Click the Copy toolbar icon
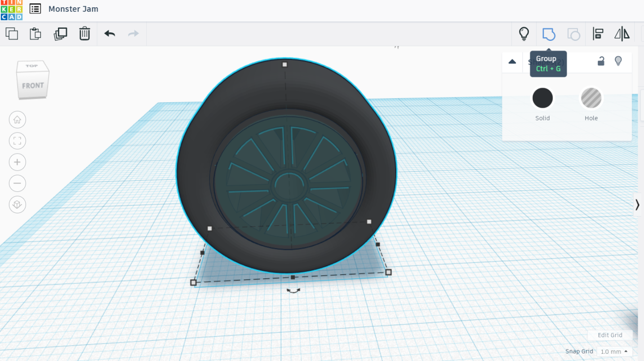The width and height of the screenshot is (644, 361). pos(12,34)
